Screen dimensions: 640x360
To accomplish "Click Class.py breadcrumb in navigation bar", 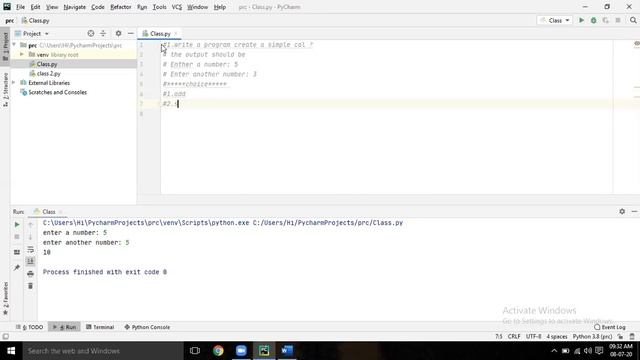I will coord(36,20).
